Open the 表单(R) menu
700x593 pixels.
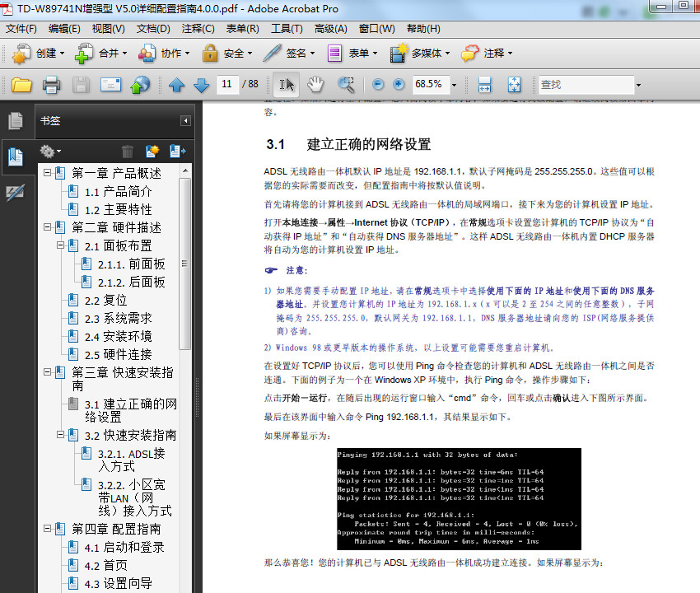click(x=242, y=29)
